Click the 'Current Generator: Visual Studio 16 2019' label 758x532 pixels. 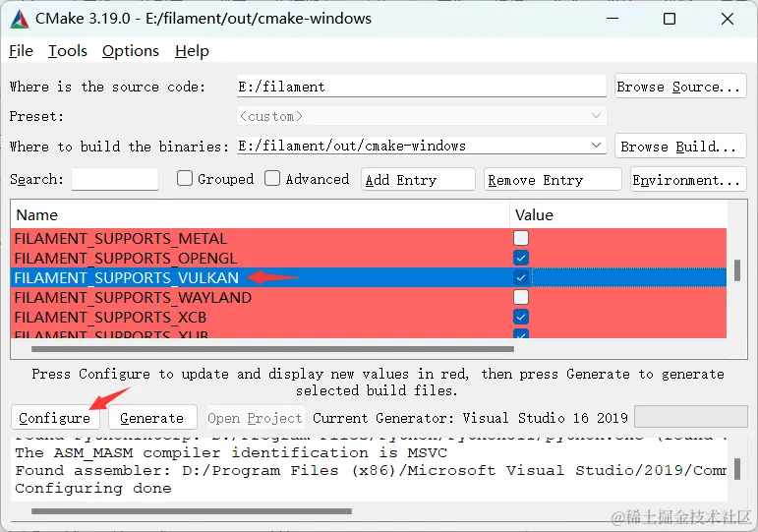coord(470,418)
